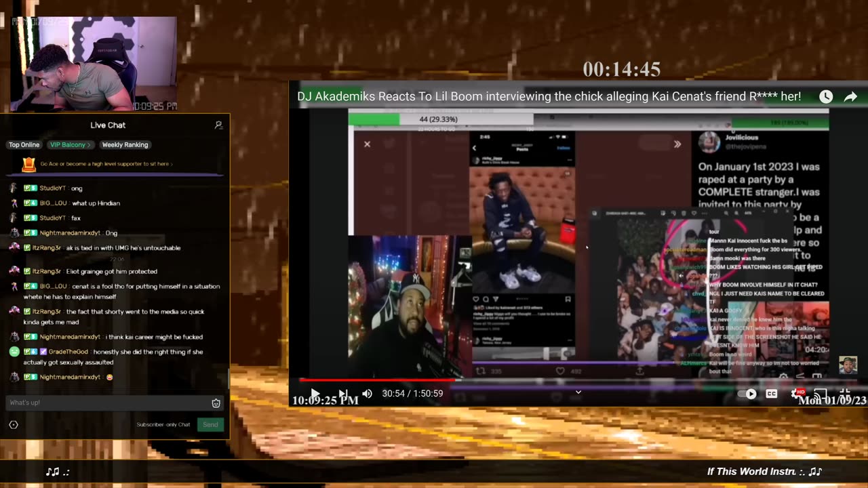Screen dimensions: 868x488
Task: Click the Cast to TV icon
Action: (821, 393)
